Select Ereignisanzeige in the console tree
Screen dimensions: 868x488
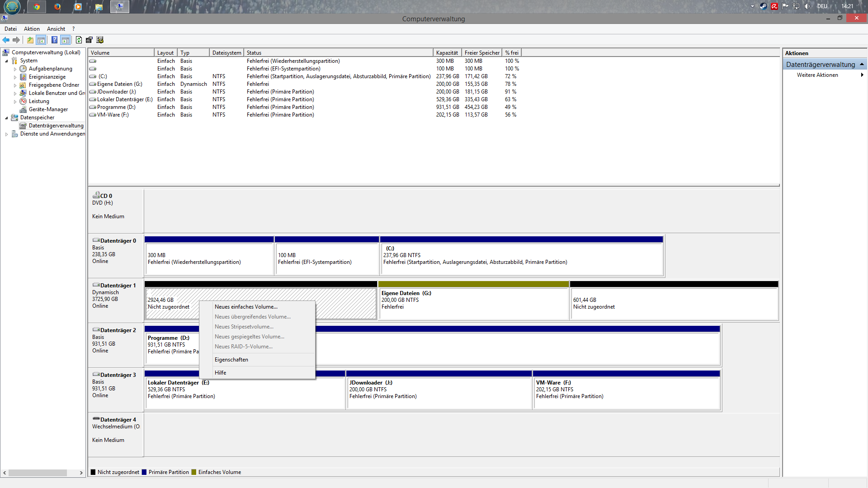click(47, 77)
